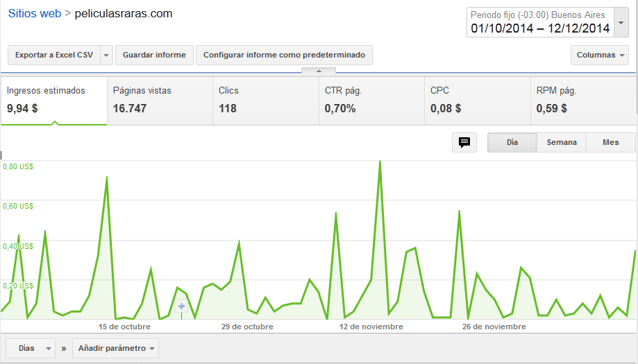
Task: Select the CTR pág. metric tab
Action: point(371,101)
